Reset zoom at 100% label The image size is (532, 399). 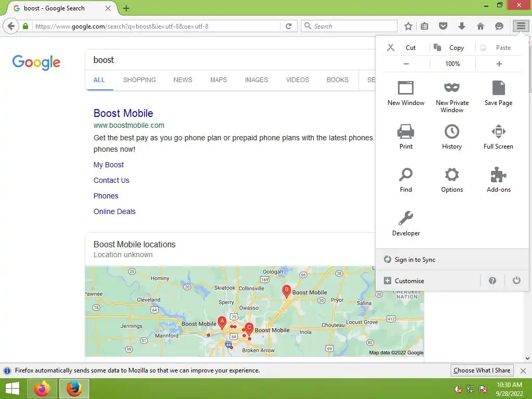click(x=453, y=64)
